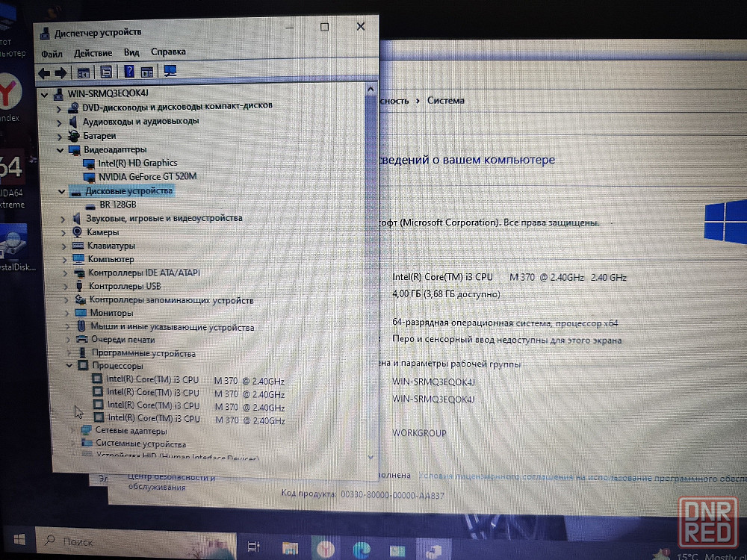Expand the Камеры category
The width and height of the screenshot is (747, 560).
(x=63, y=233)
